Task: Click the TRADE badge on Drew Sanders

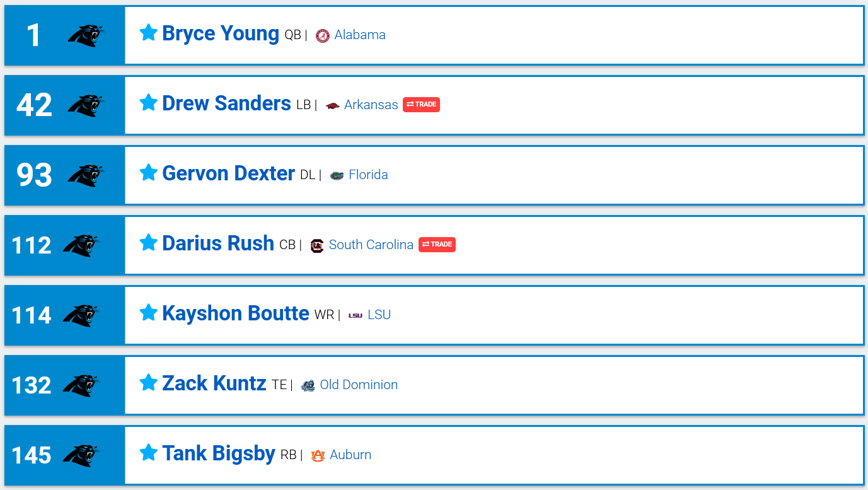Action: click(421, 105)
